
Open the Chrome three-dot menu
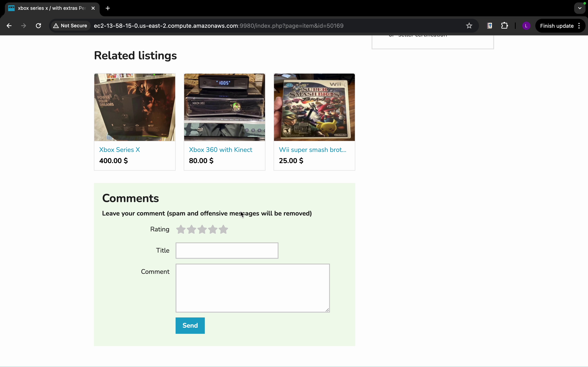click(579, 26)
